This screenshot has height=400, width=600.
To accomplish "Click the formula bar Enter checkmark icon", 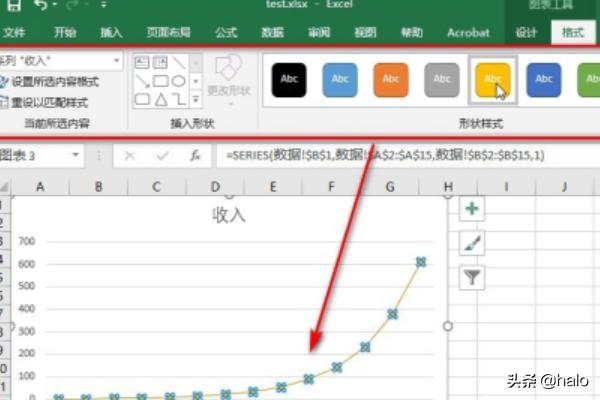I will tap(163, 155).
